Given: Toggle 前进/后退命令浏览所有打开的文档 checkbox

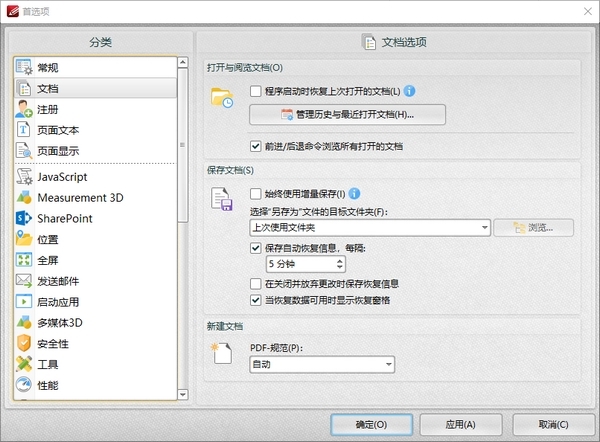Looking at the screenshot, I should tap(255, 146).
